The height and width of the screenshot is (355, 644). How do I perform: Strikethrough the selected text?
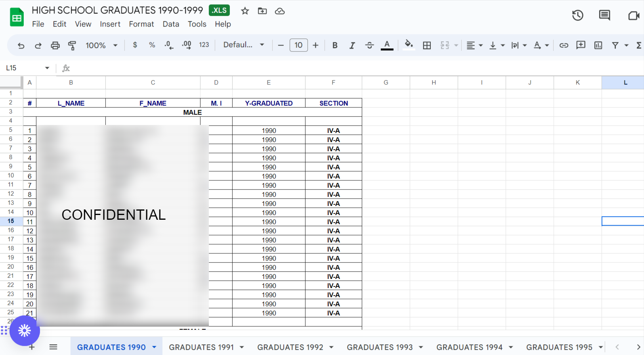369,45
